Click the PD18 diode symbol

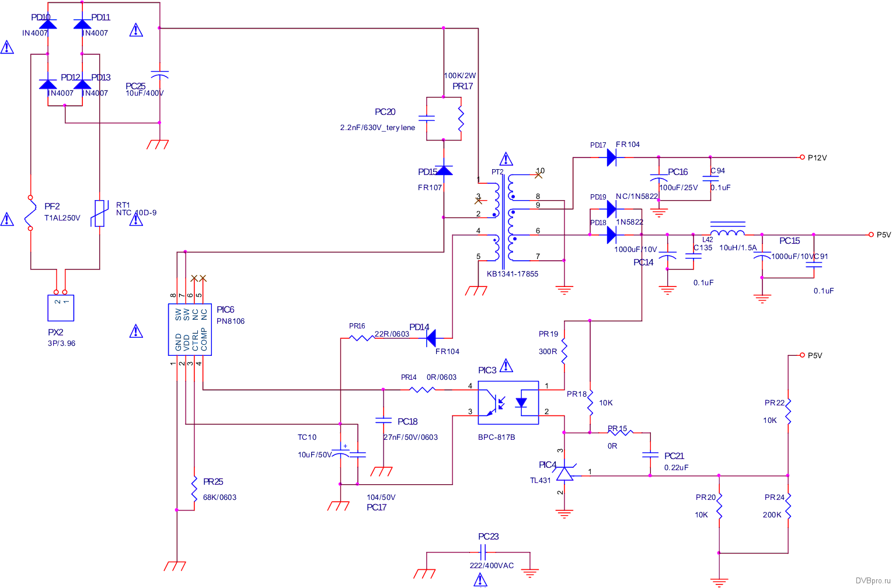tap(612, 235)
